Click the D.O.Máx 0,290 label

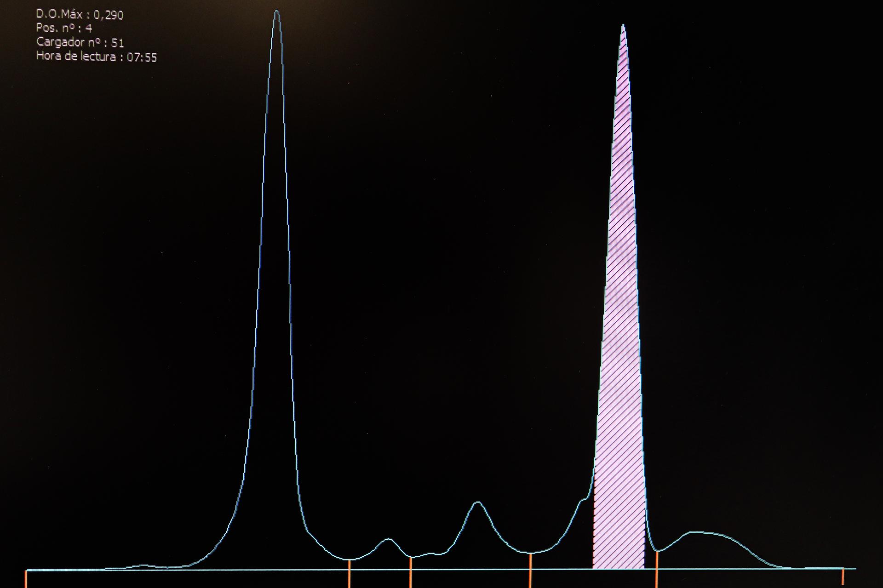tap(80, 15)
